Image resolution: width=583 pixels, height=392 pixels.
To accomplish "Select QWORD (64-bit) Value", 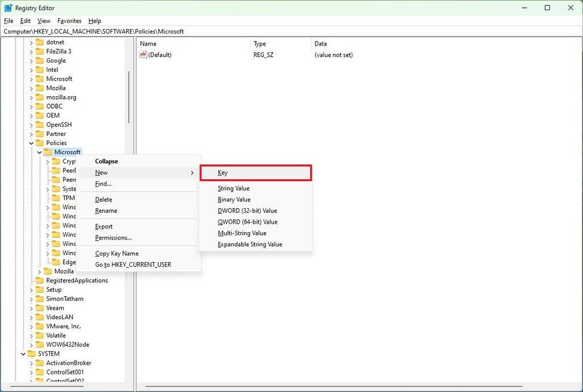I will coord(256,222).
